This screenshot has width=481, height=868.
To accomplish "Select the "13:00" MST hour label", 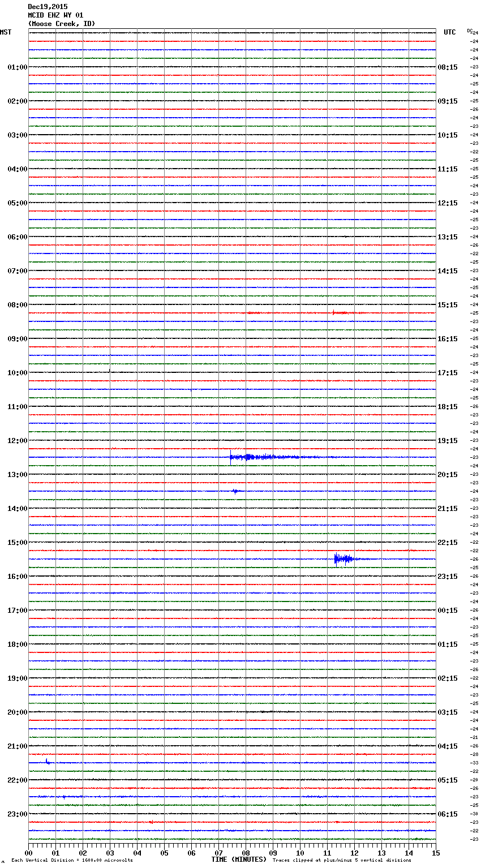I will 18,475.
